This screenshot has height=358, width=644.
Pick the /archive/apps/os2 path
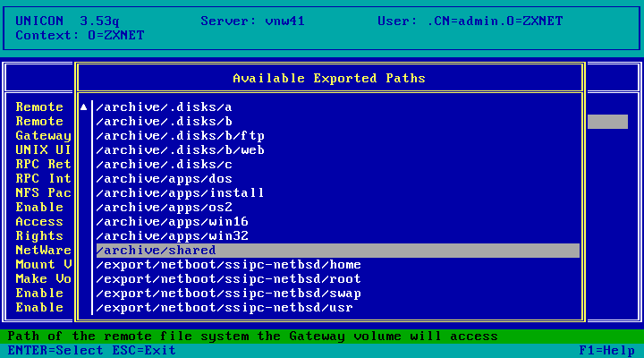(337, 208)
